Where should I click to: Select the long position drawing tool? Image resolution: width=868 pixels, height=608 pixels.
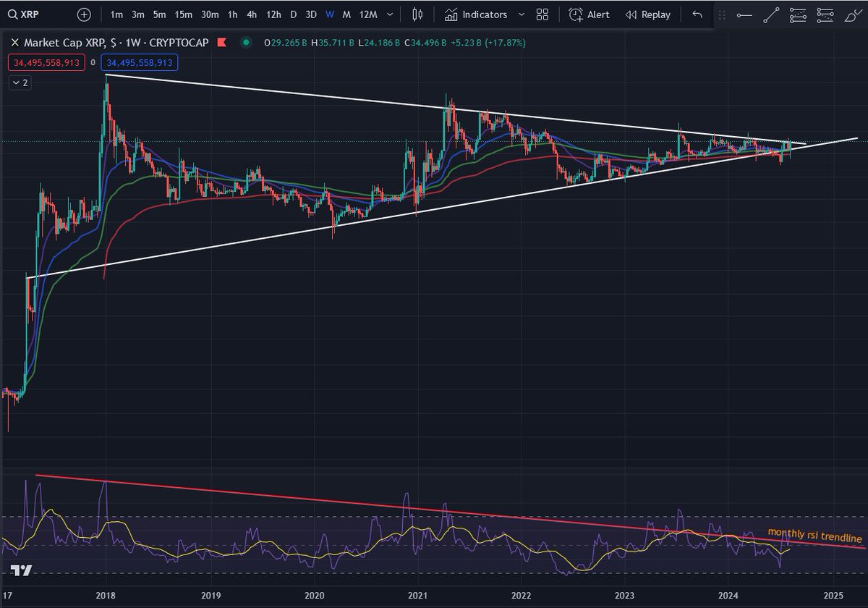(x=824, y=14)
